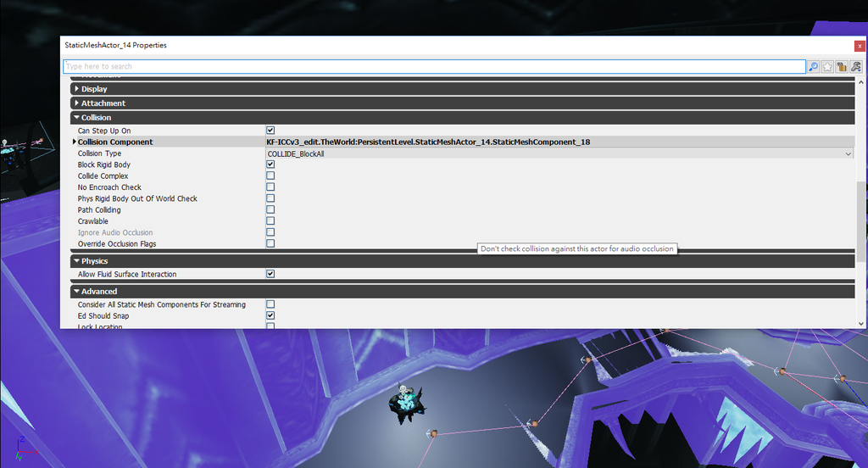Expand the Attachment section

[x=103, y=103]
